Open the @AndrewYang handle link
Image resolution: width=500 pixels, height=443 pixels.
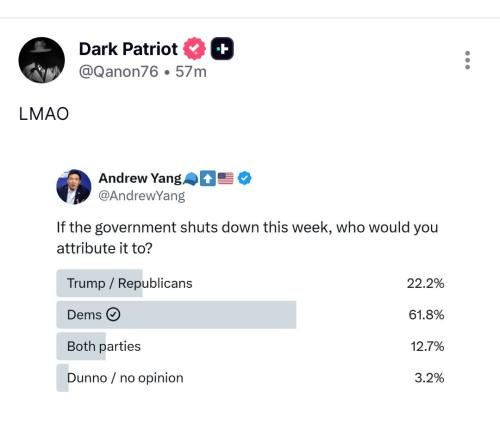click(142, 196)
